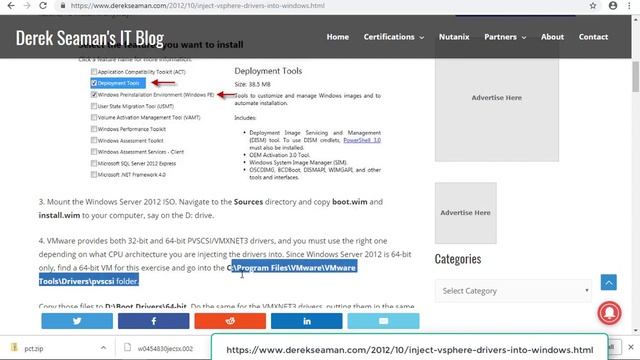640x360 pixels.
Task: Click the pct.zip download file icon
Action: tap(14, 348)
